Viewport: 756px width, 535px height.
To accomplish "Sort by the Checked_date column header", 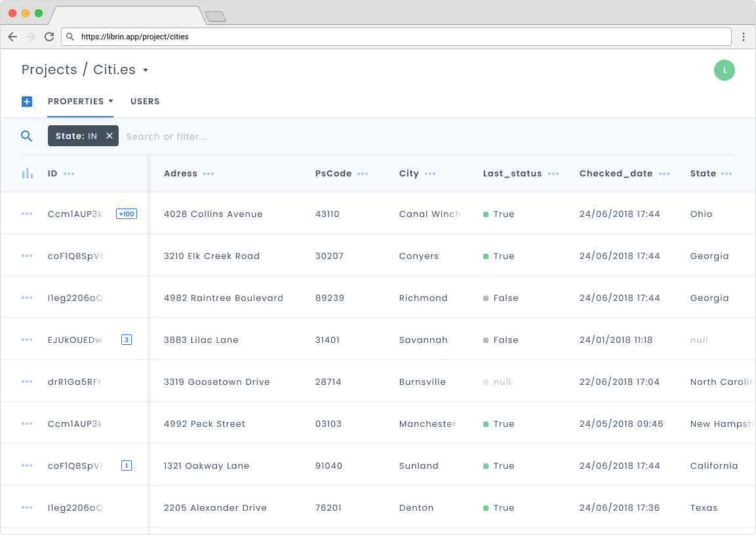I will click(616, 174).
